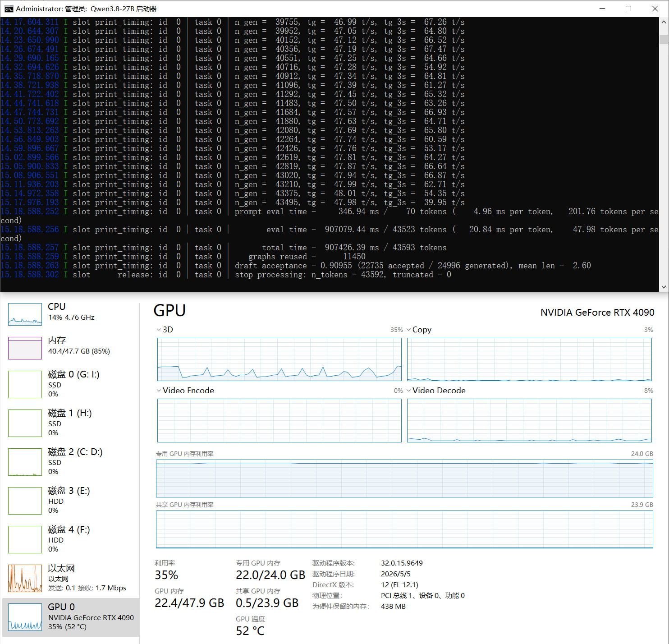Click the Video Encode utilization graph
Screen dimensions: 669x644
click(279, 420)
